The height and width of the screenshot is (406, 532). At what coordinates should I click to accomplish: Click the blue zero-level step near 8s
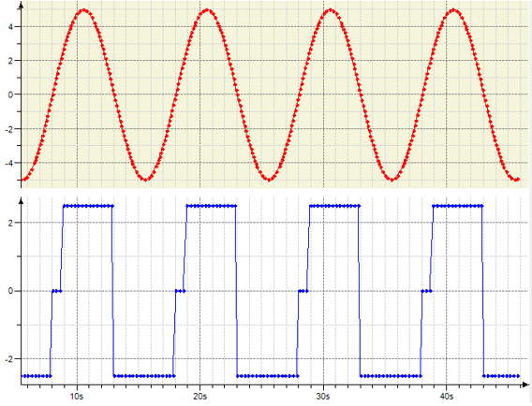coord(56,291)
